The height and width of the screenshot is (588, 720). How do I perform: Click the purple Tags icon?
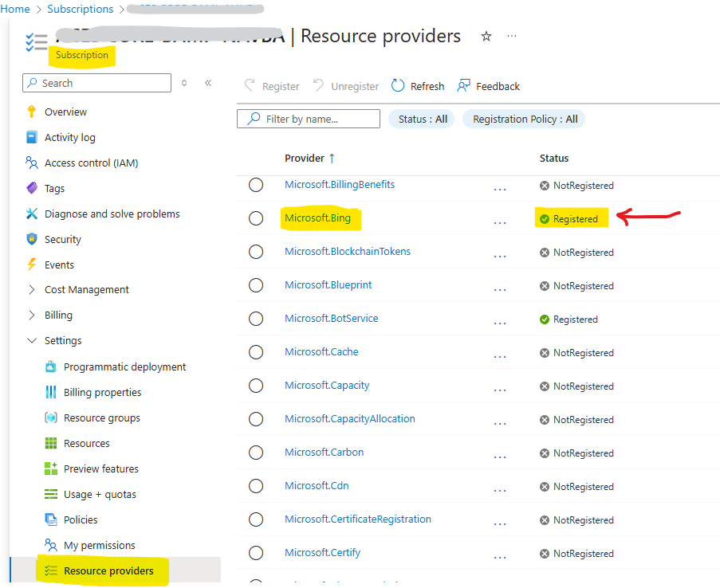32,188
